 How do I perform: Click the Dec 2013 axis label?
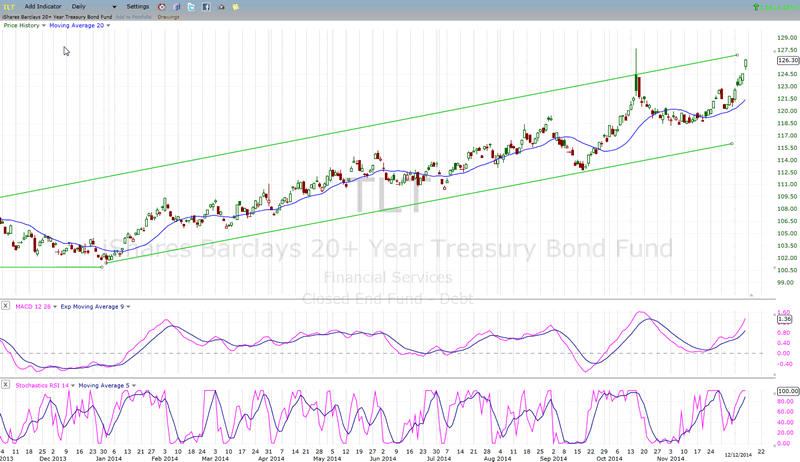pos(53,458)
